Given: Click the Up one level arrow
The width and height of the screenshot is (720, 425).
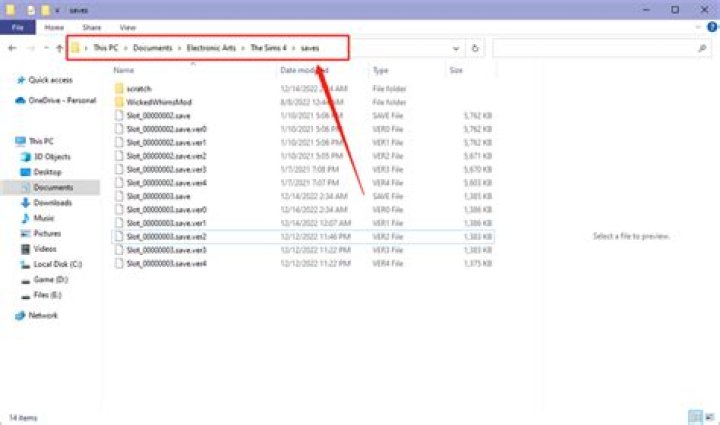Looking at the screenshot, I should coord(56,48).
